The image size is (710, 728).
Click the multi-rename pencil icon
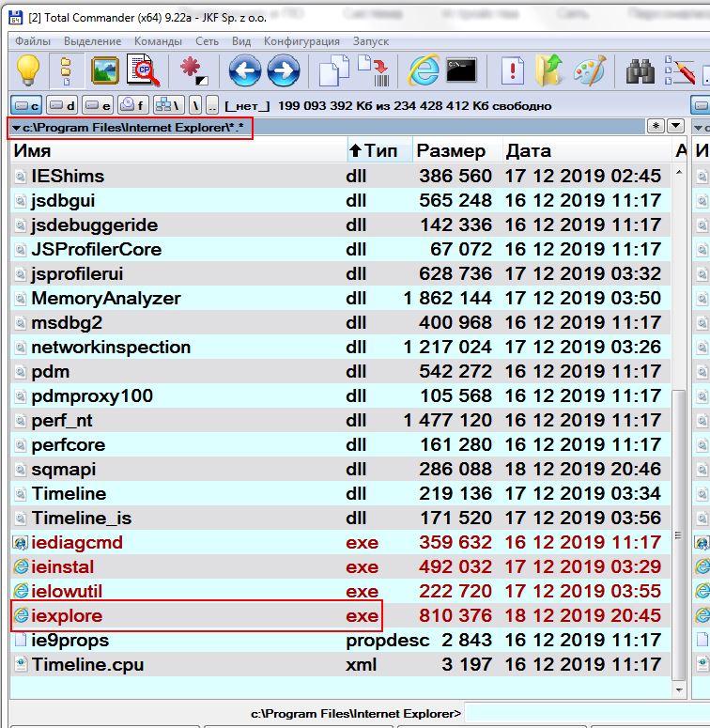pos(679,70)
